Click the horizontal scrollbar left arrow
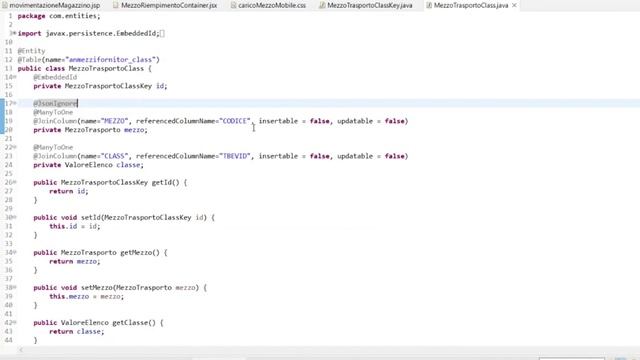 tap(21, 350)
